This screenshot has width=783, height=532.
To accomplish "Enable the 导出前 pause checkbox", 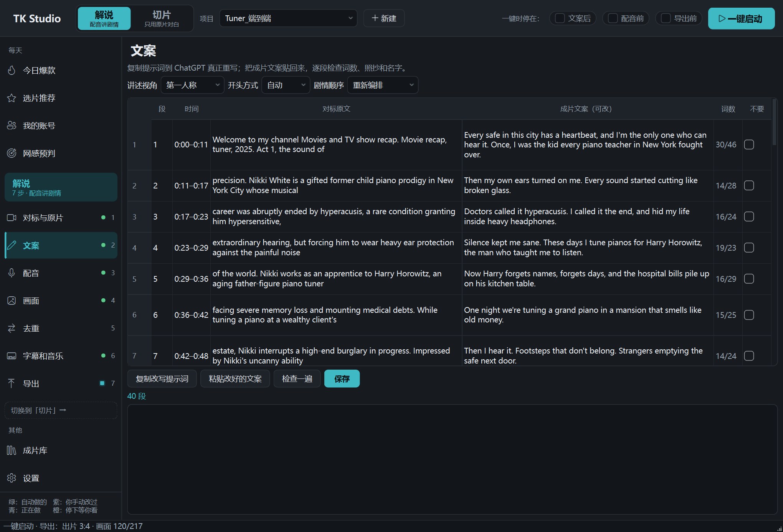I will pyautogui.click(x=666, y=18).
